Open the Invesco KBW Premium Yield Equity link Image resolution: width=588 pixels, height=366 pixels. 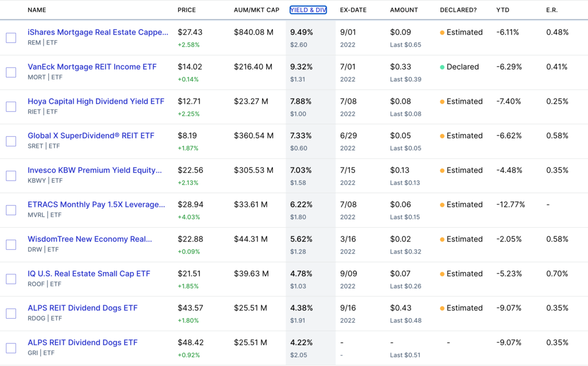point(94,170)
